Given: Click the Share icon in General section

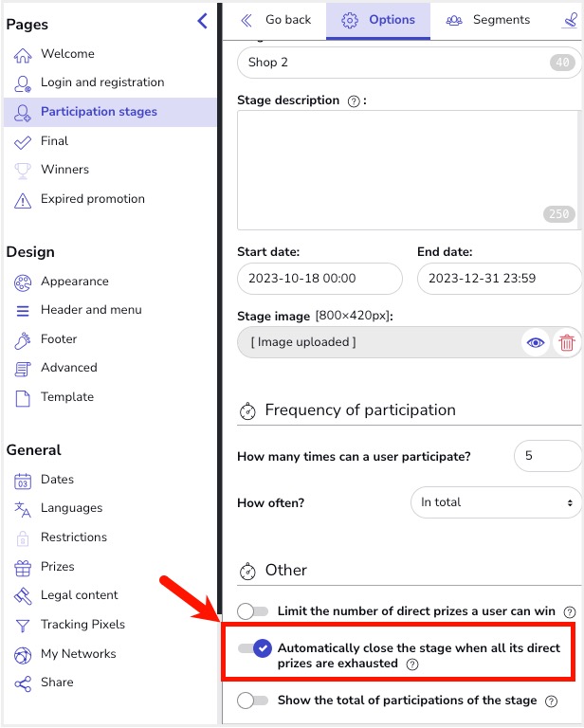Looking at the screenshot, I should 23,682.
